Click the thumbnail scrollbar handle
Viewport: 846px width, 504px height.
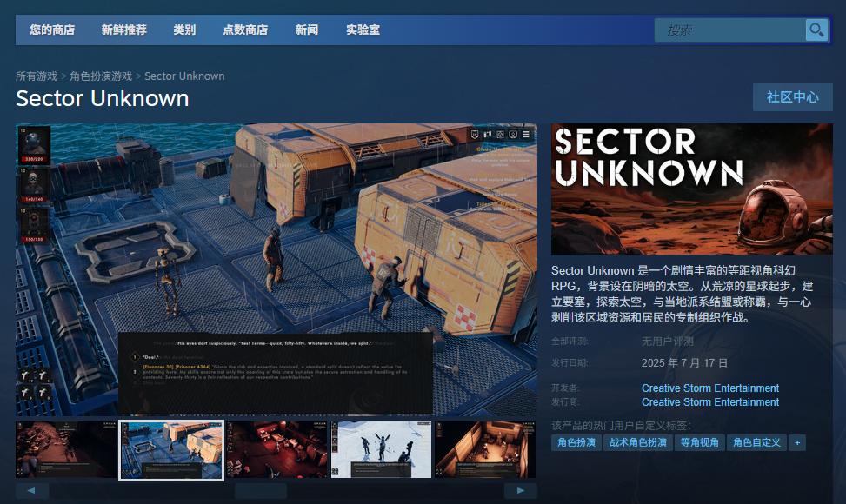point(261,491)
